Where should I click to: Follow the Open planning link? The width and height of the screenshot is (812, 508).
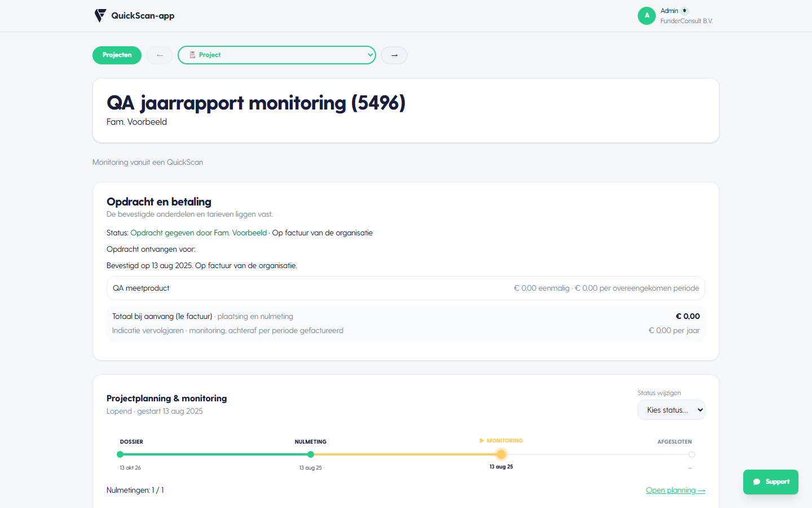tap(676, 491)
